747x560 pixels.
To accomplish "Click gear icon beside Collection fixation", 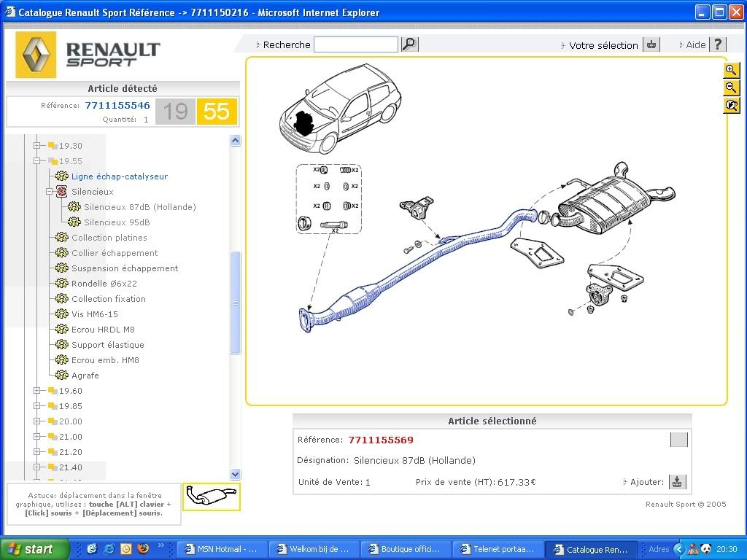I will pyautogui.click(x=61, y=298).
